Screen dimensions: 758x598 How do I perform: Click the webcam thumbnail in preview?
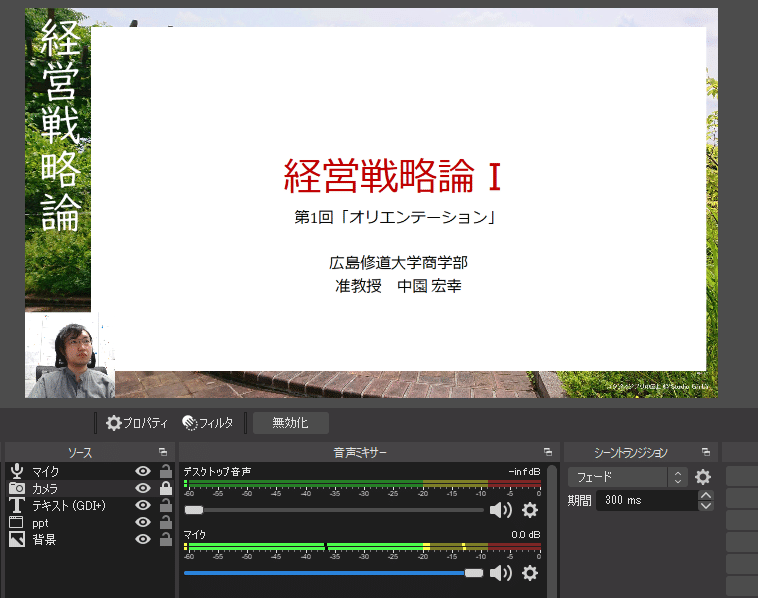coord(70,355)
